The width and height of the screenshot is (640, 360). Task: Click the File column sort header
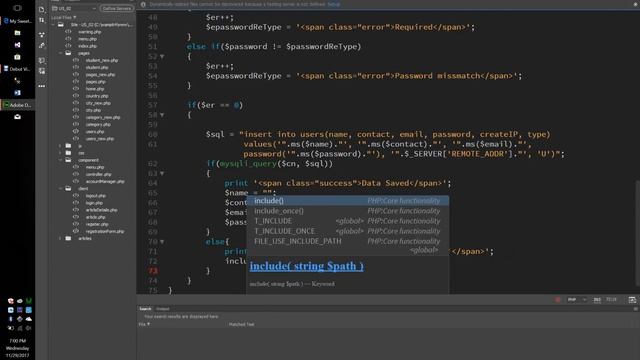click(x=144, y=324)
